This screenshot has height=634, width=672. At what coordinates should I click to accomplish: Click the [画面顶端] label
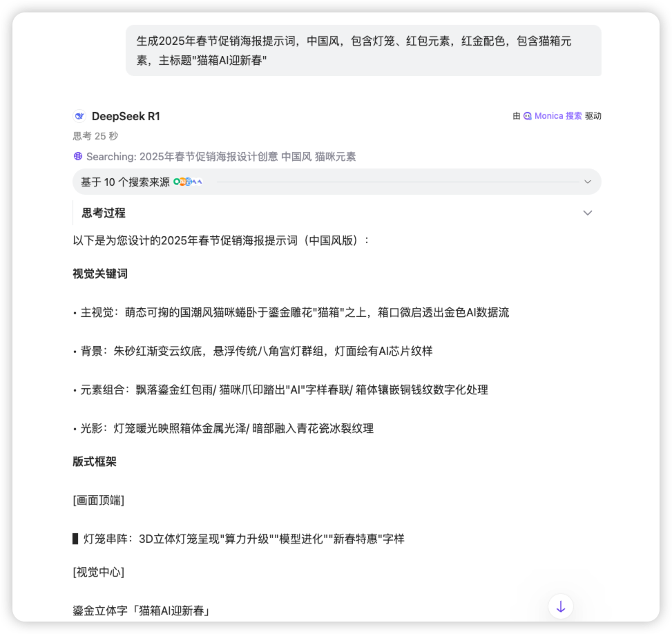coord(99,500)
